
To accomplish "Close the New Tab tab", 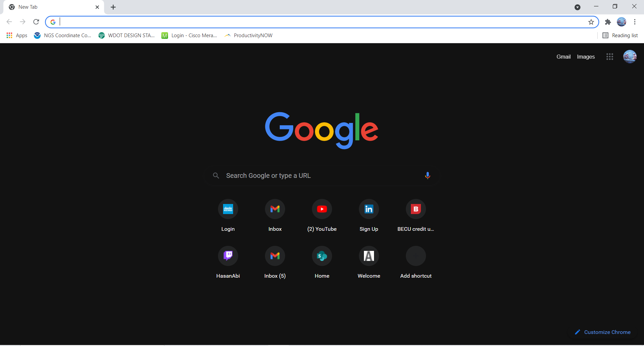I will point(97,7).
